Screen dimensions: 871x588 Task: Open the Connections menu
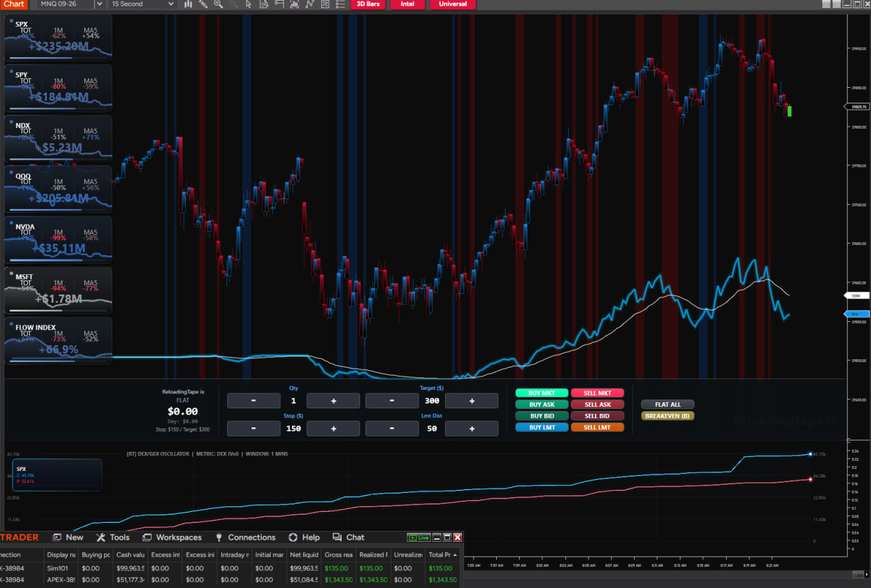pyautogui.click(x=252, y=538)
